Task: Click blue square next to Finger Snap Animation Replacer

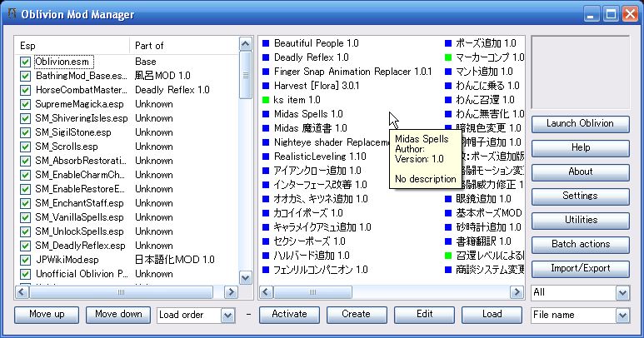Action: [x=266, y=72]
